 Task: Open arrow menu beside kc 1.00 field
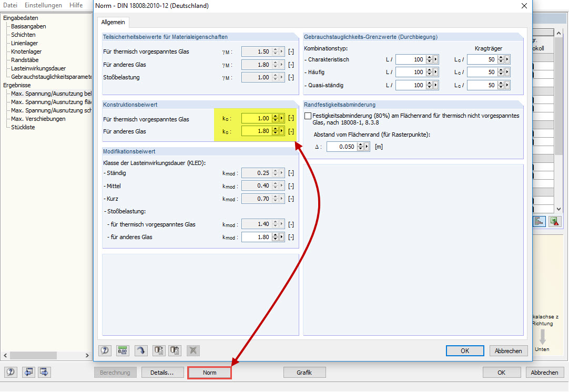[281, 118]
